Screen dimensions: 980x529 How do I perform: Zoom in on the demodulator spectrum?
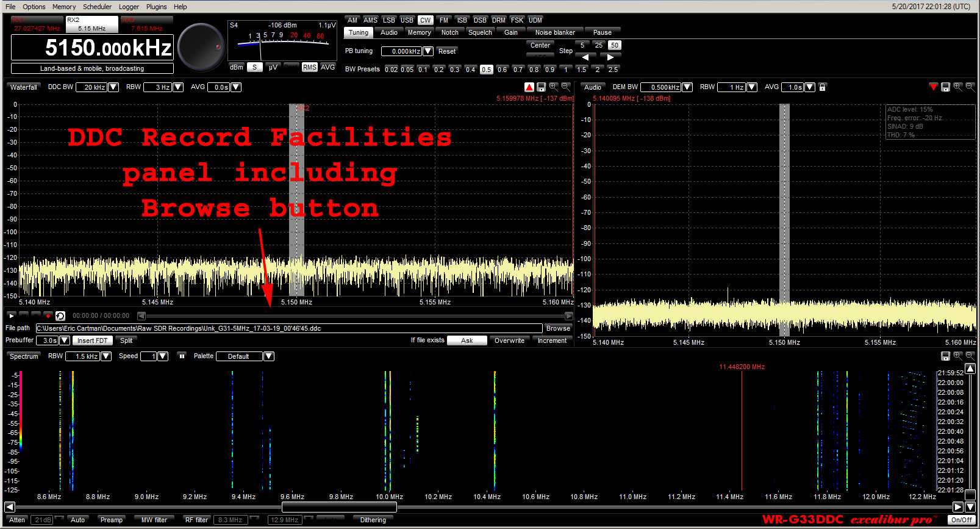[958, 87]
